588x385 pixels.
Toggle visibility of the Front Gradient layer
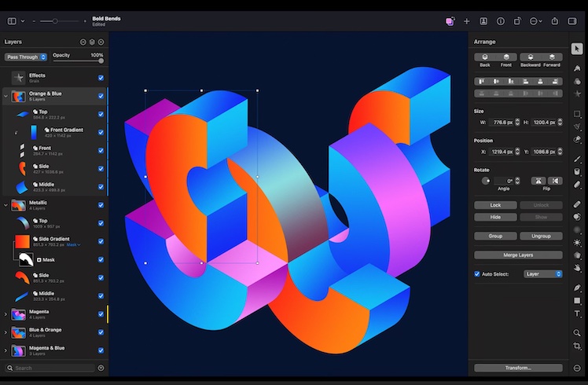tap(101, 132)
